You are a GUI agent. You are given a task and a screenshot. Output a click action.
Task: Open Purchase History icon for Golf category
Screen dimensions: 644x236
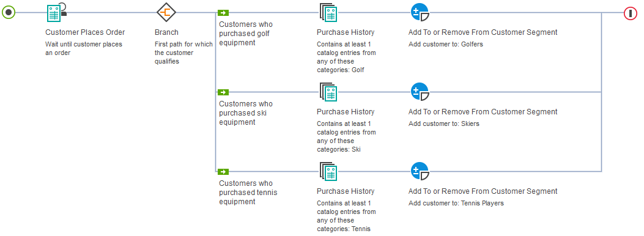coord(328,13)
